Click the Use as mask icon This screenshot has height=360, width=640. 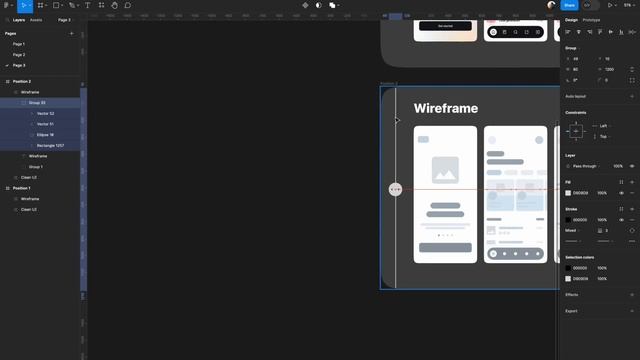click(x=318, y=5)
